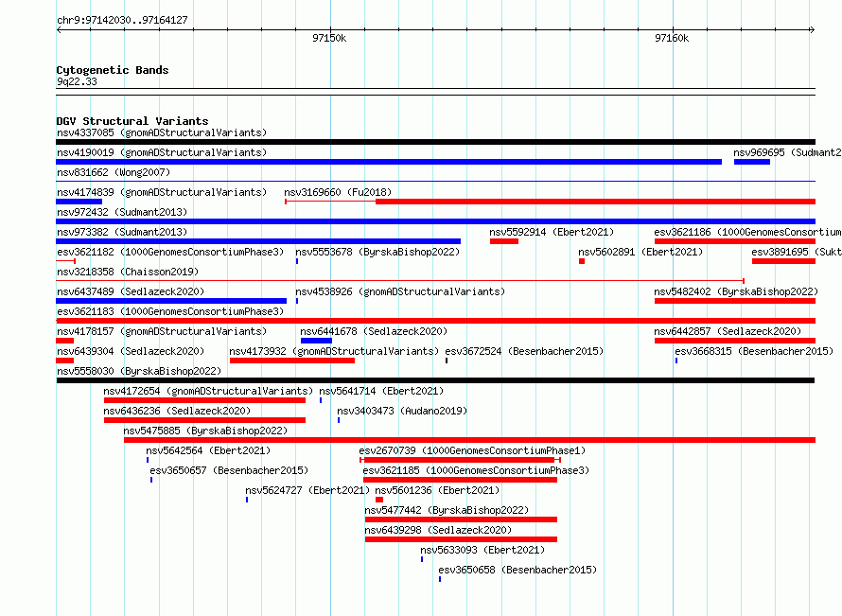Screen dimensions: 842x616
Task: Click the esv2670739 (1000GenomesConsortiumPhase1) label
Action: [472, 450]
